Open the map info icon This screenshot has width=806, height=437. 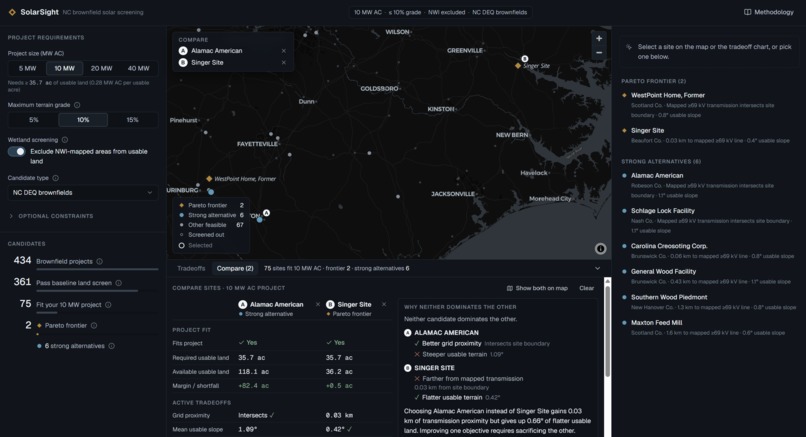coord(600,249)
